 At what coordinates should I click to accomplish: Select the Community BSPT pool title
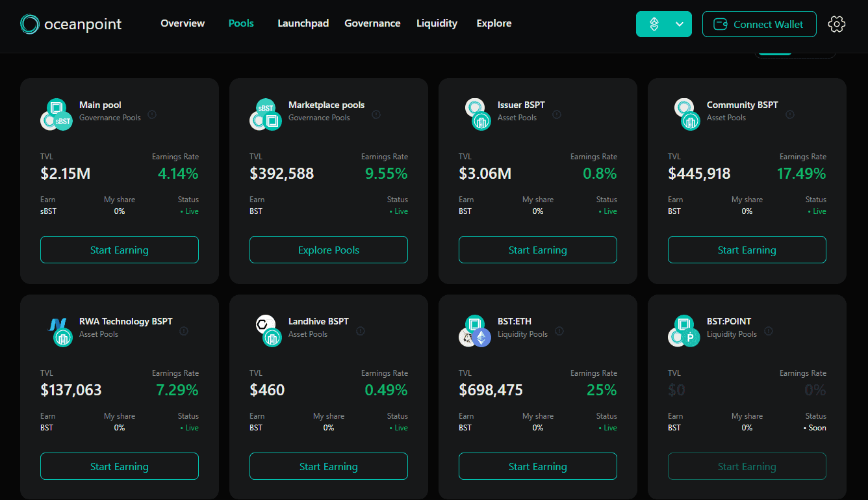pyautogui.click(x=742, y=105)
